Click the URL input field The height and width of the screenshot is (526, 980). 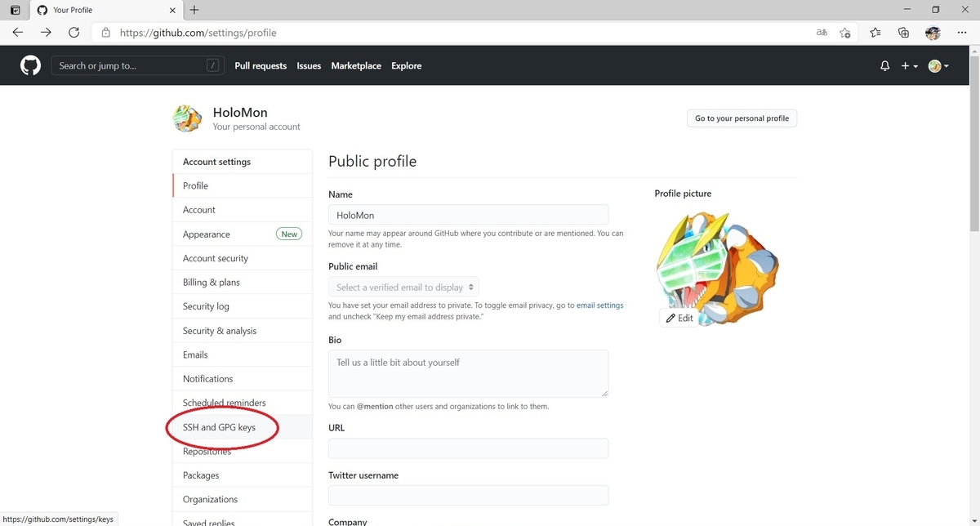click(469, 448)
